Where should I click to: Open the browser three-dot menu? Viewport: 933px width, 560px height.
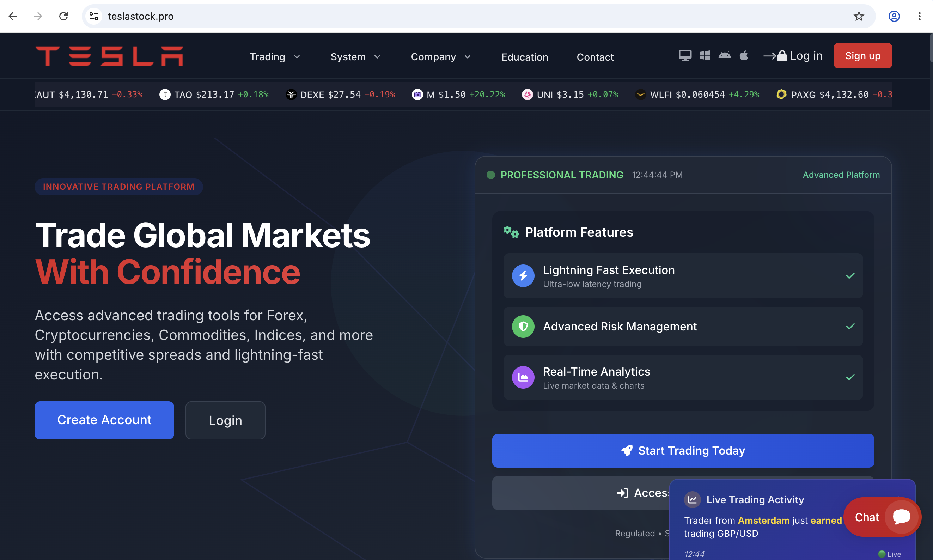click(x=919, y=16)
